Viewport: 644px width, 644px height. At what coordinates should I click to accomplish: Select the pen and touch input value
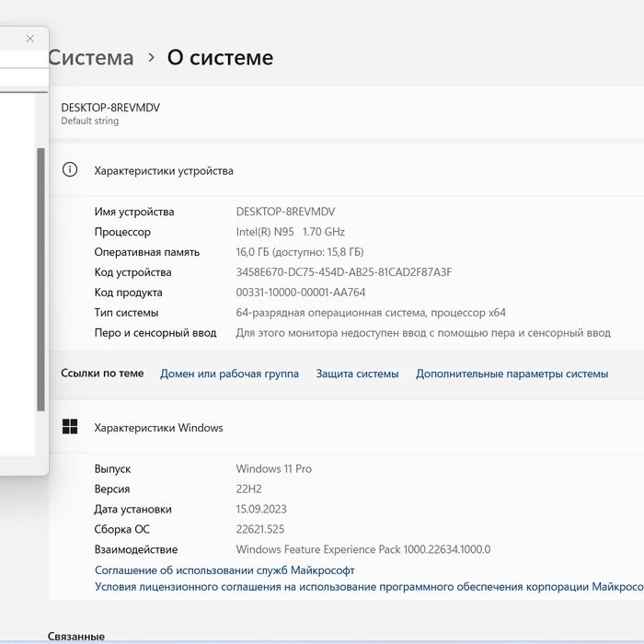point(423,333)
